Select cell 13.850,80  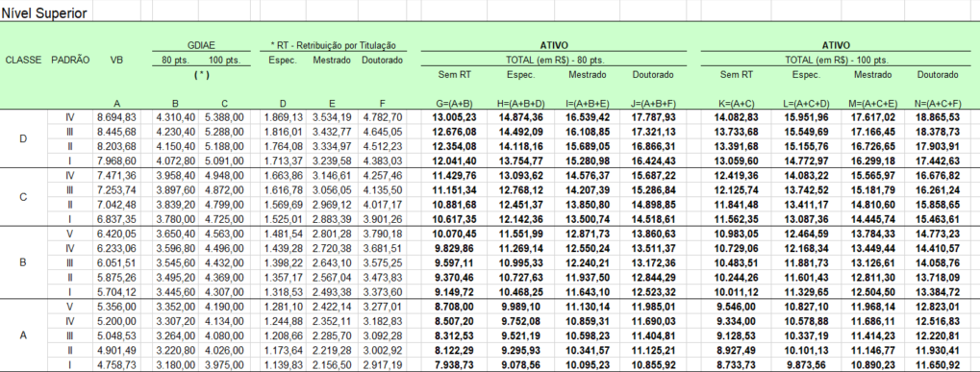pyautogui.click(x=587, y=206)
